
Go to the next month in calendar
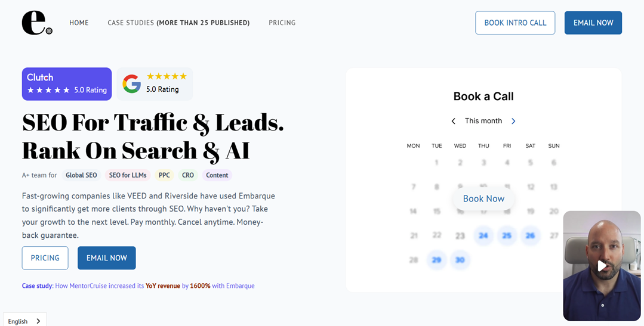[513, 121]
